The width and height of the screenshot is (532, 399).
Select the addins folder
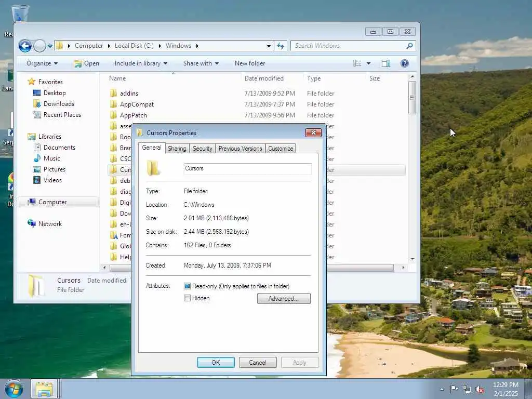[x=129, y=94]
